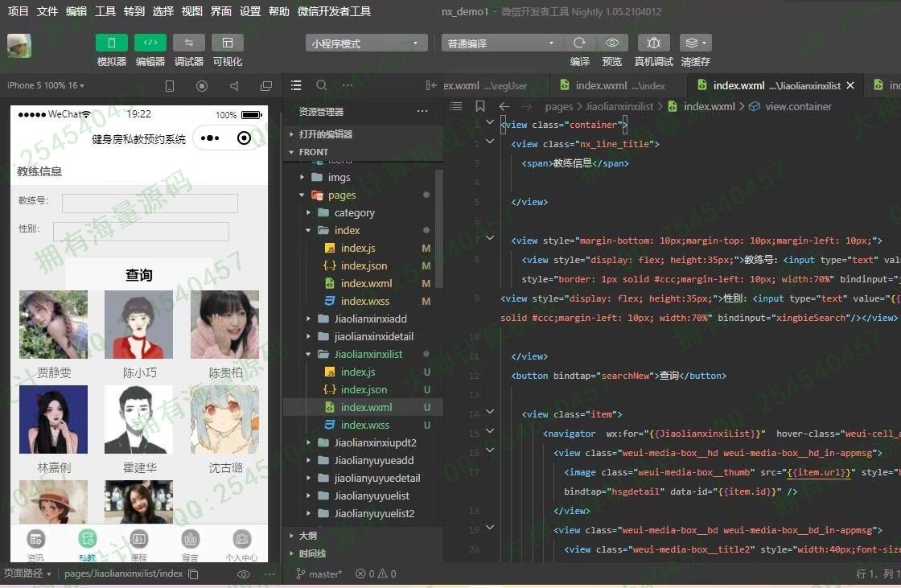The image size is (901, 588).
Task: Click the preview (预览) eye icon
Action: pyautogui.click(x=612, y=43)
